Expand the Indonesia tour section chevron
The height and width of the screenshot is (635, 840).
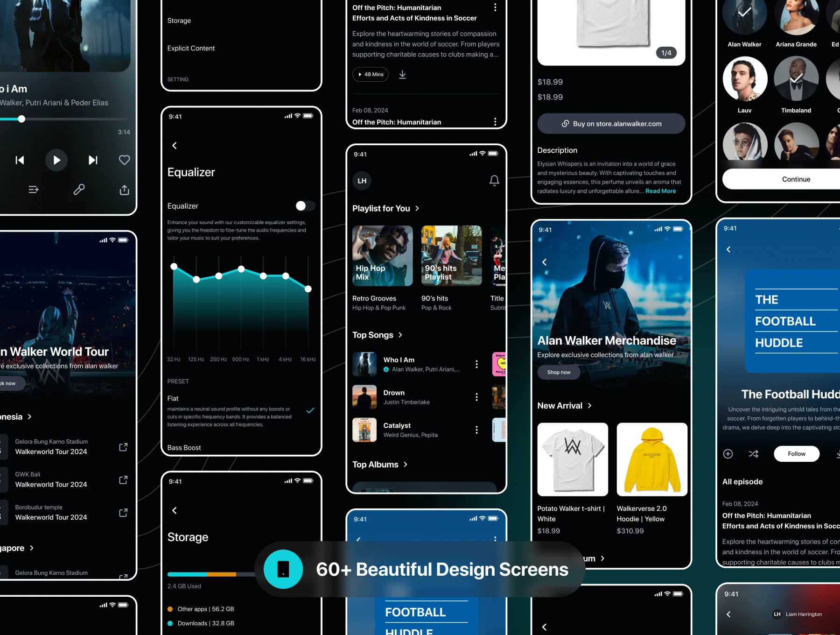click(x=30, y=416)
